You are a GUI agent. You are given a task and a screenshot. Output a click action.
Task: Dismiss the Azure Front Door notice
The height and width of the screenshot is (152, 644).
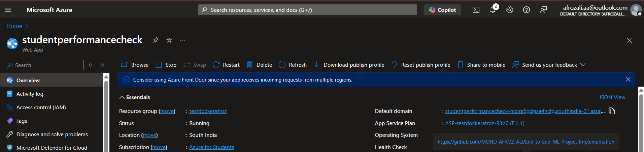[x=628, y=80]
